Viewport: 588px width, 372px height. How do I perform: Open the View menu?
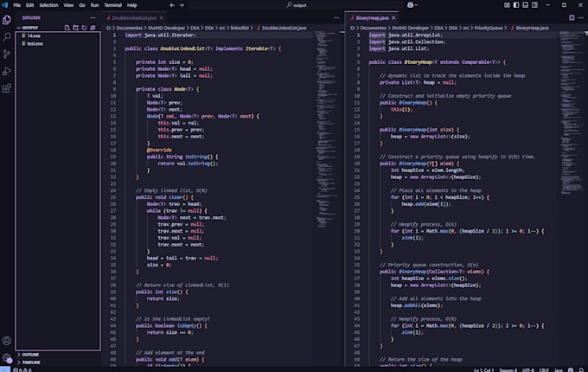pos(68,5)
